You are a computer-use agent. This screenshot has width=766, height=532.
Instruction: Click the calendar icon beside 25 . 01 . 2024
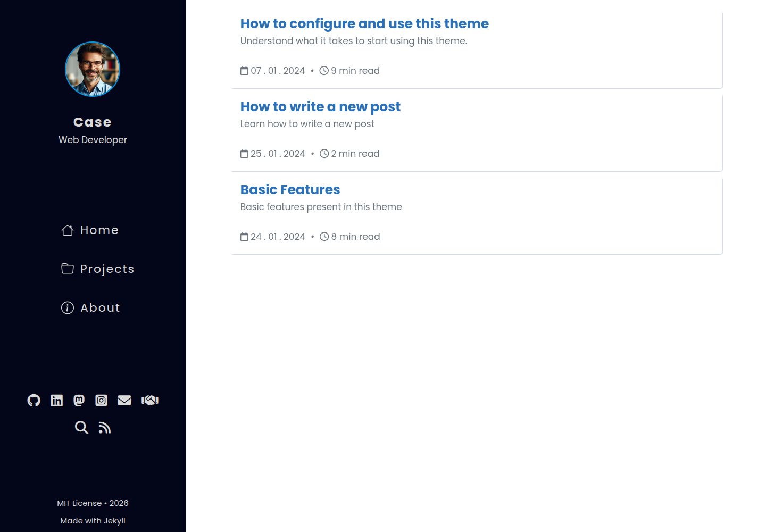coord(244,154)
